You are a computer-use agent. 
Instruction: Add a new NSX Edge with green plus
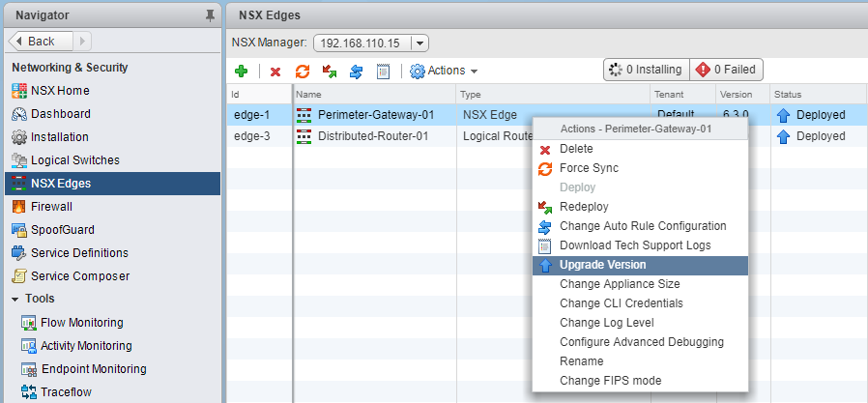242,71
